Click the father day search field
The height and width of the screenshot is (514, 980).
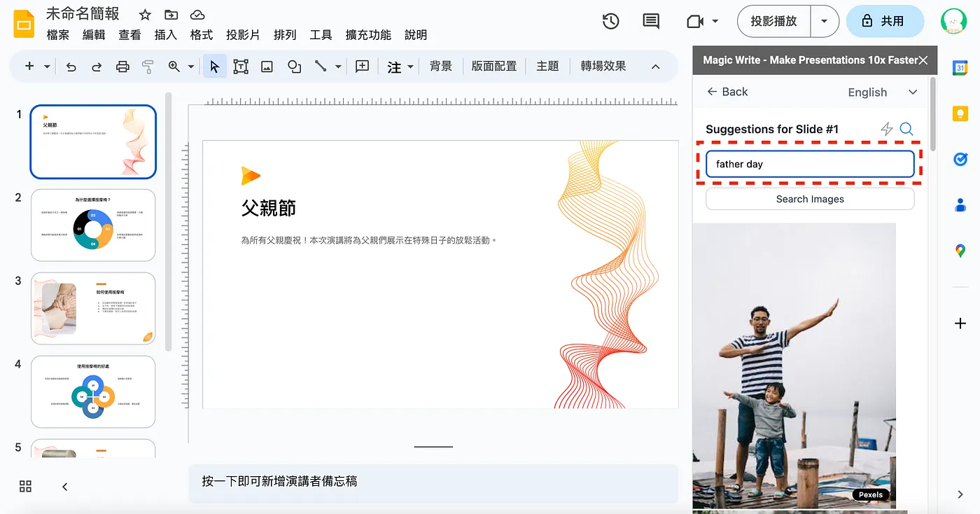pos(810,164)
